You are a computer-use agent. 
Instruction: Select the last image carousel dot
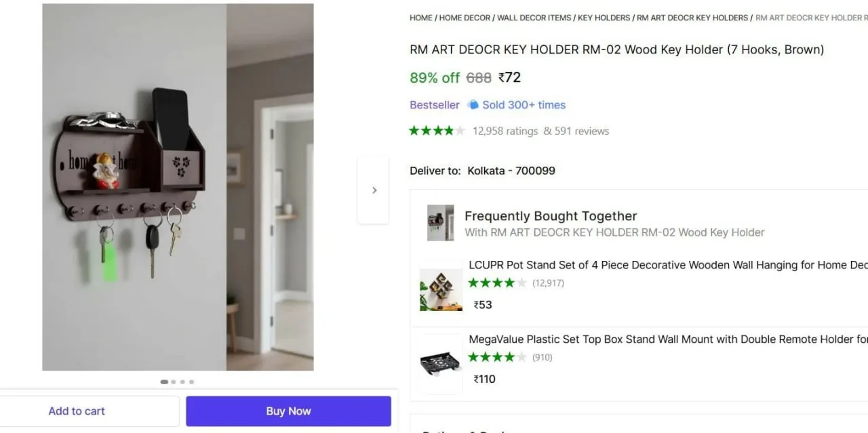[191, 382]
